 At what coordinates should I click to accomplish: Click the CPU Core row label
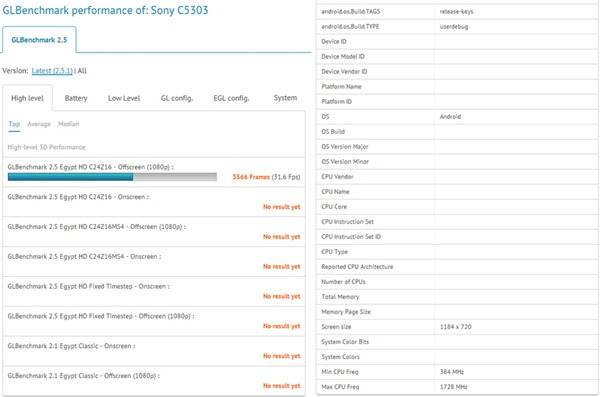pyautogui.click(x=334, y=206)
